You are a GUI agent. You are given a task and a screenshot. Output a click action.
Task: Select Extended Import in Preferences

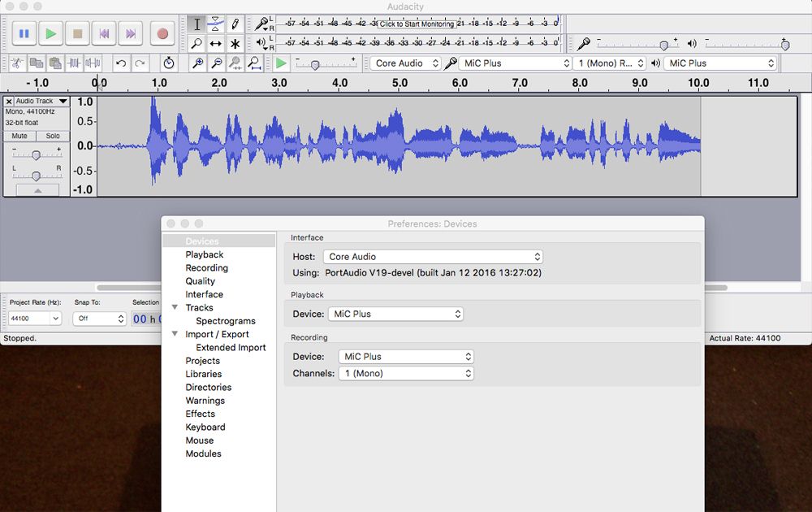[x=231, y=347]
